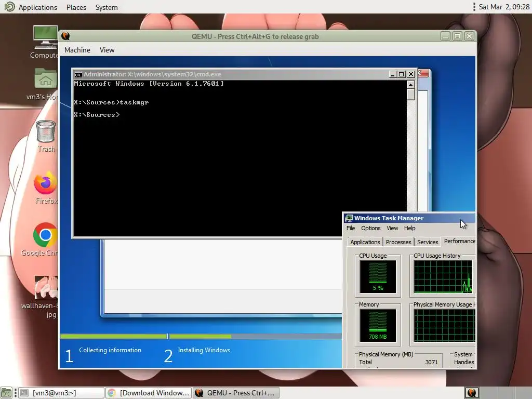This screenshot has width=532, height=399.
Task: Click the cmd window scroll up arrow
Action: click(410, 85)
